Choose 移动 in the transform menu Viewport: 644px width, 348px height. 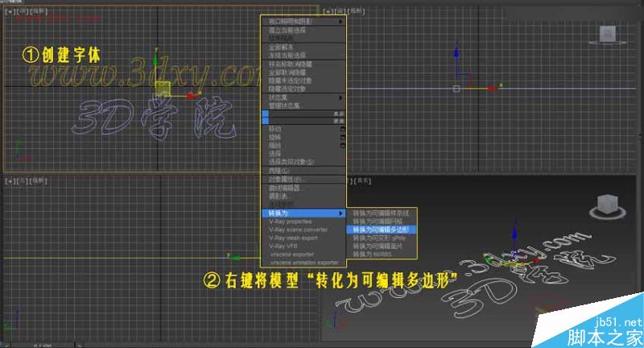(x=275, y=130)
